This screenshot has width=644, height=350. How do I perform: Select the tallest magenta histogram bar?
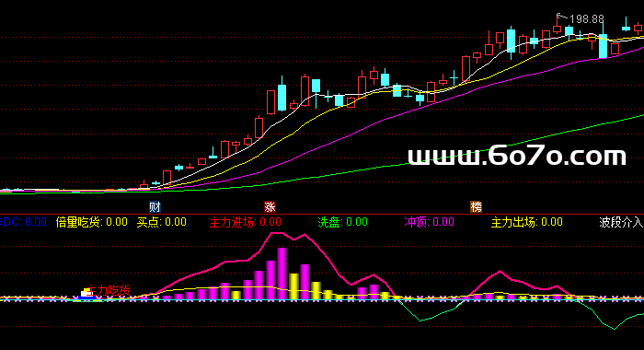click(x=282, y=274)
